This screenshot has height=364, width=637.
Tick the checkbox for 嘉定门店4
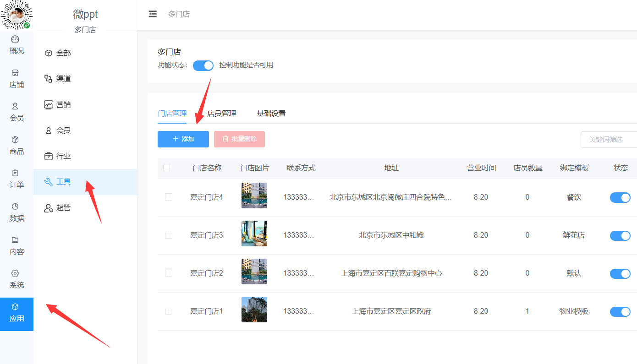(x=169, y=197)
